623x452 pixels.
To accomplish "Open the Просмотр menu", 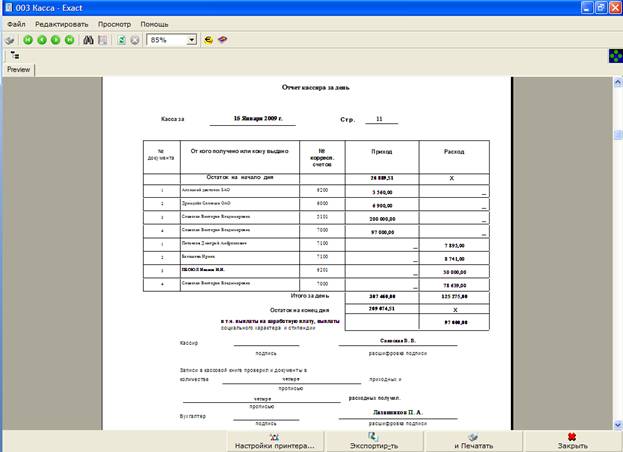I will coord(114,24).
